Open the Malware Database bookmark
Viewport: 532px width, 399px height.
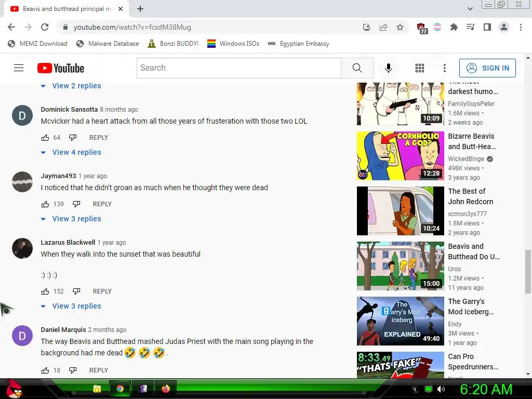pyautogui.click(x=108, y=44)
